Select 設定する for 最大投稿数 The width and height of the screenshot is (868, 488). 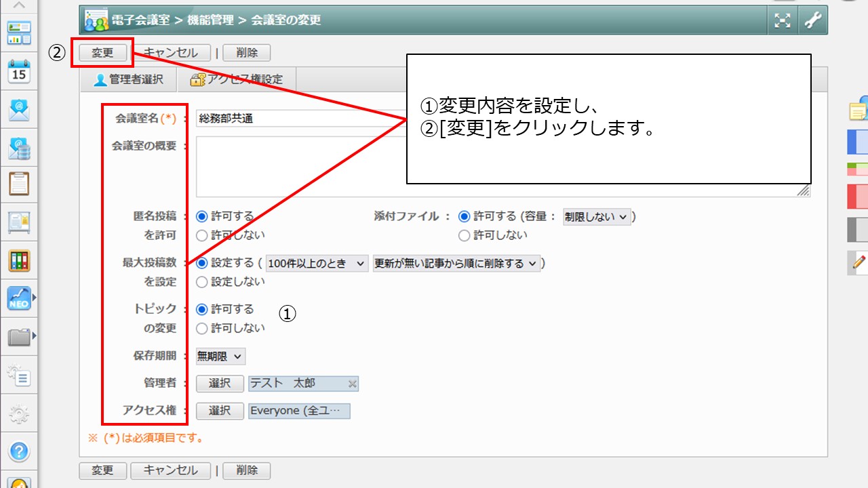(x=201, y=263)
